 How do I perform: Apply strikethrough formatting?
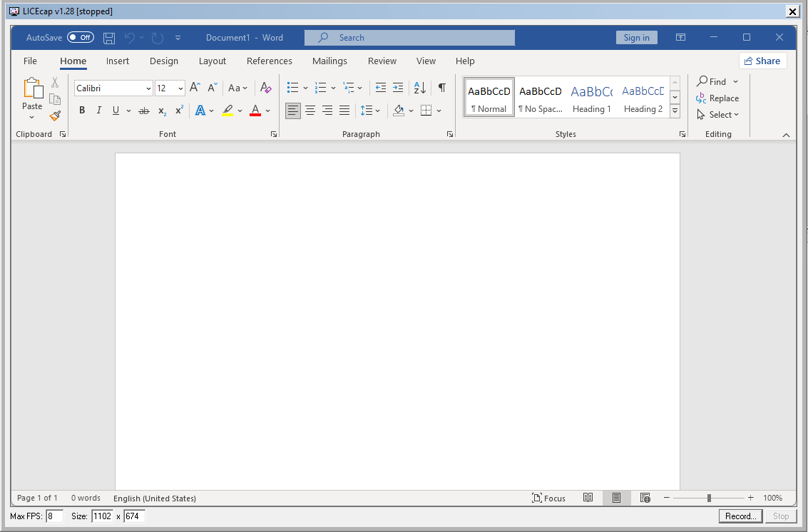pos(144,111)
